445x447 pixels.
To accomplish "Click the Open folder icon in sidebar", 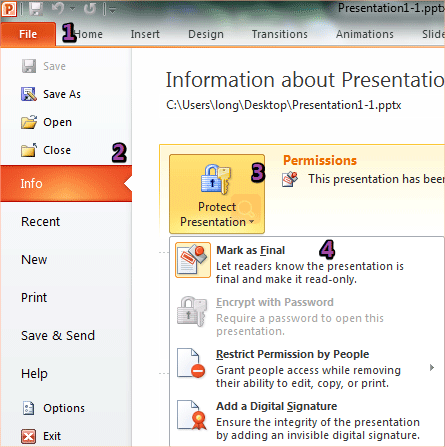I will click(29, 122).
